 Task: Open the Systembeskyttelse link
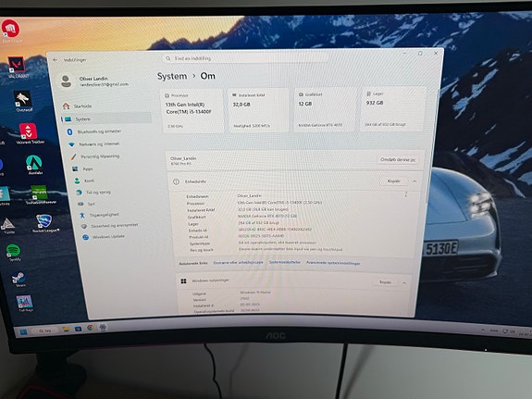[284, 262]
